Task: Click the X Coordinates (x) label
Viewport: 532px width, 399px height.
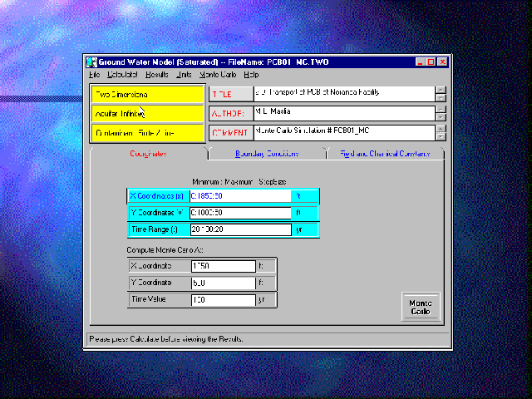Action: pos(158,196)
